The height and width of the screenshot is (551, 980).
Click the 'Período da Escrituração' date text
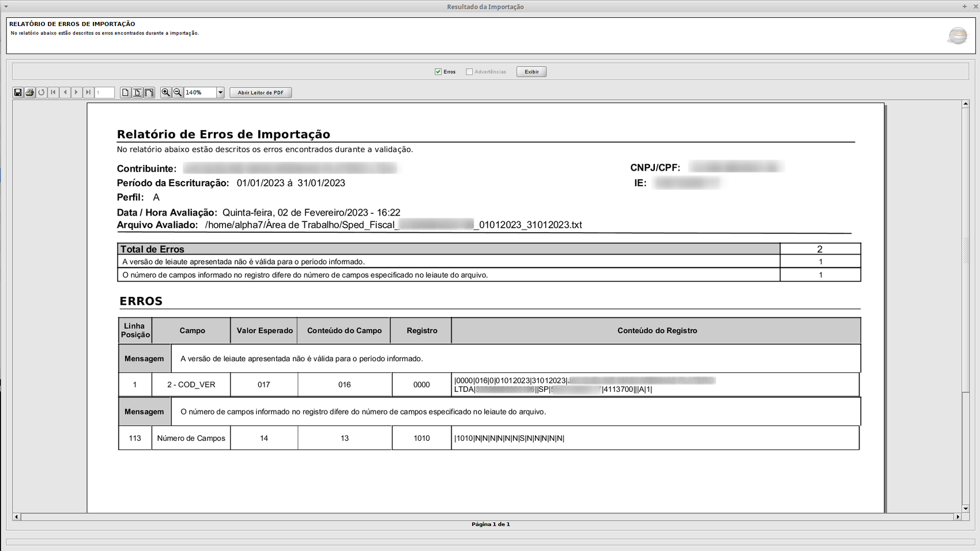pos(291,183)
